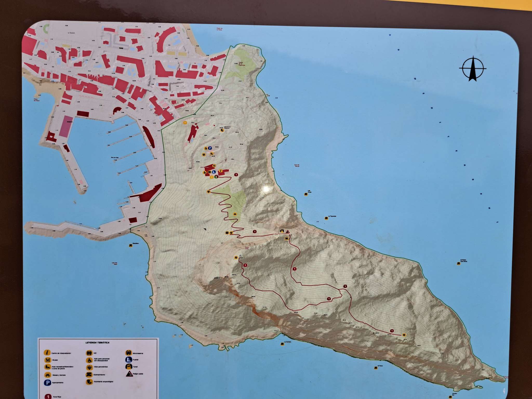Click the Centro de interpretación 'i' legend icon
The height and width of the screenshot is (399, 532).
point(47,353)
